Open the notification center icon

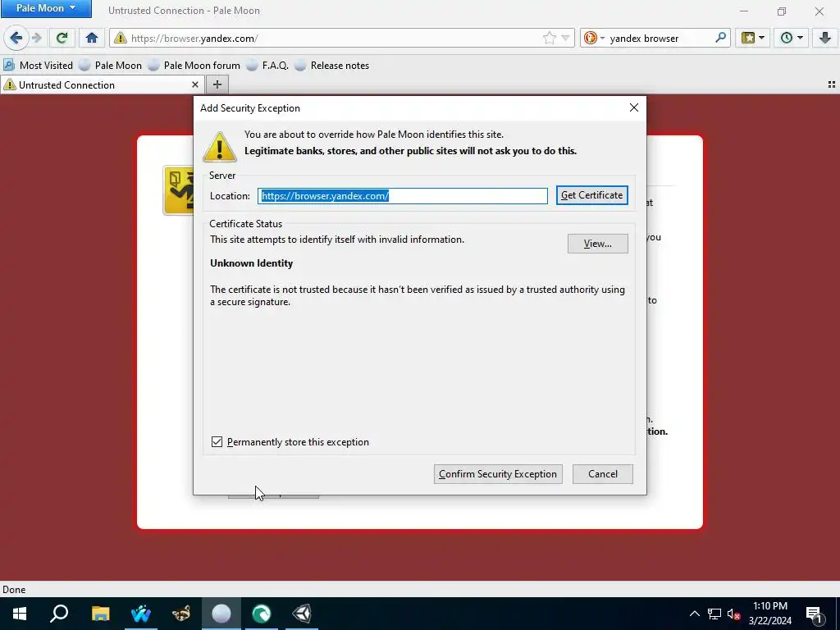click(815, 614)
